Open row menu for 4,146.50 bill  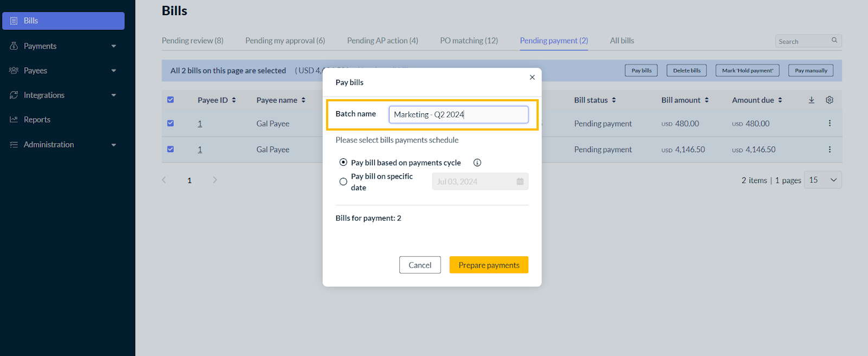click(x=829, y=150)
